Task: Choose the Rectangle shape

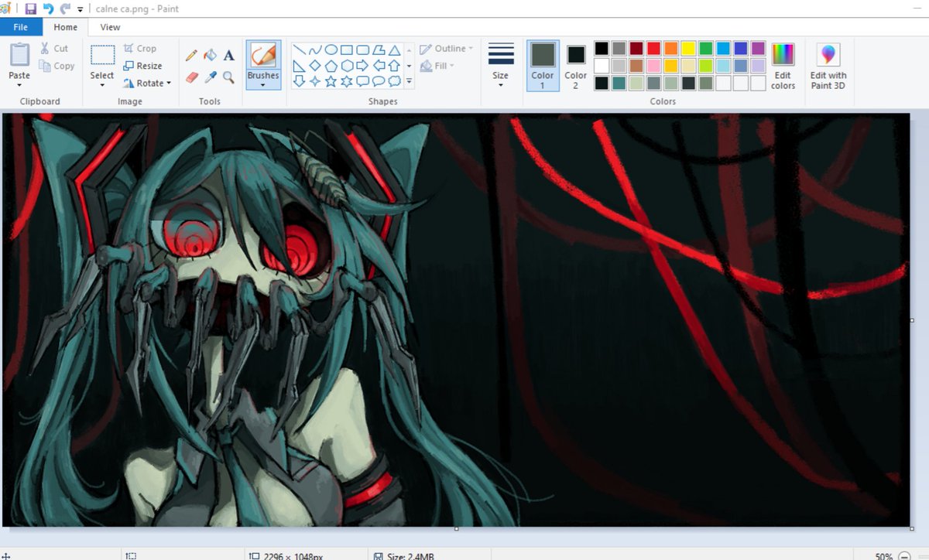Action: point(347,50)
